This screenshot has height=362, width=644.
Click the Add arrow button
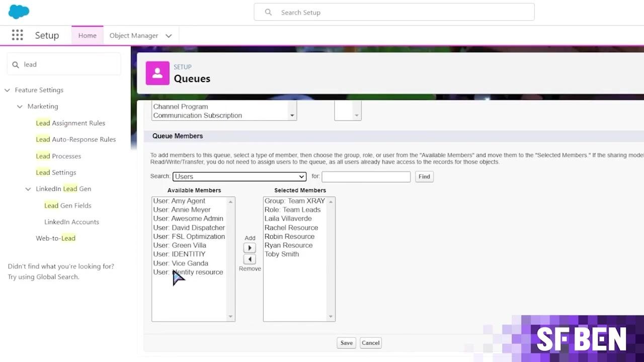click(250, 248)
